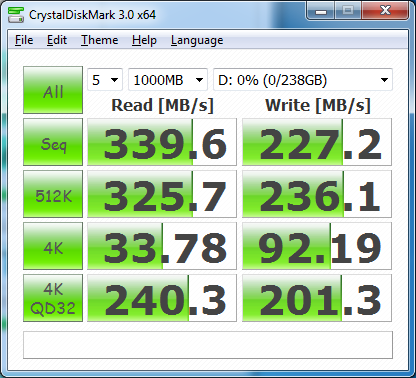
Task: Open the test size dropdown showing 1000MB
Action: (x=168, y=80)
